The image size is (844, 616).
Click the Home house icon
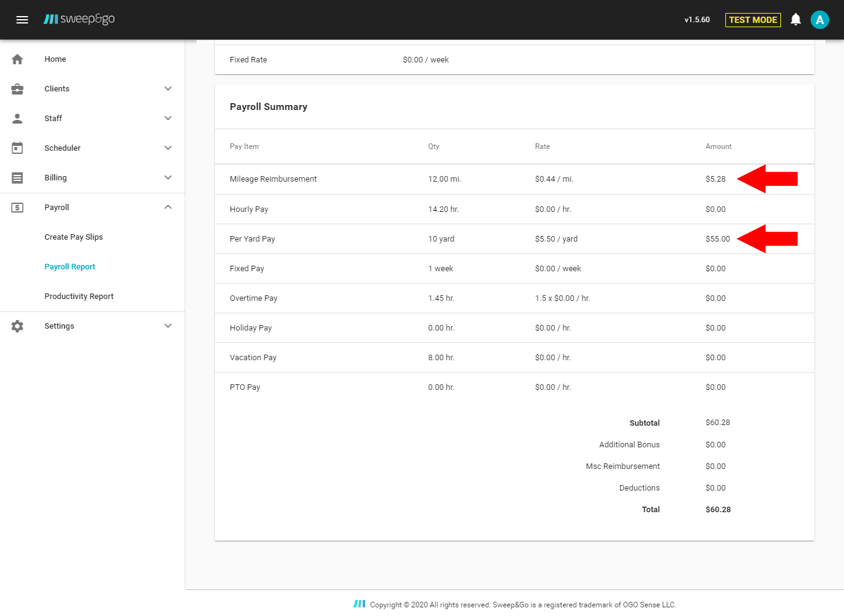click(x=17, y=59)
